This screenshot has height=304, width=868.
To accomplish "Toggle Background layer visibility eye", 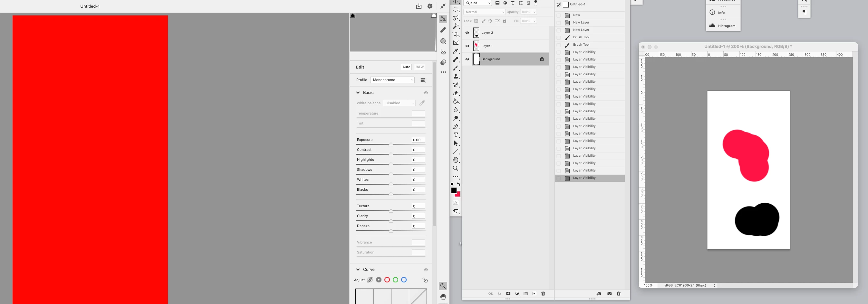I will [x=467, y=59].
